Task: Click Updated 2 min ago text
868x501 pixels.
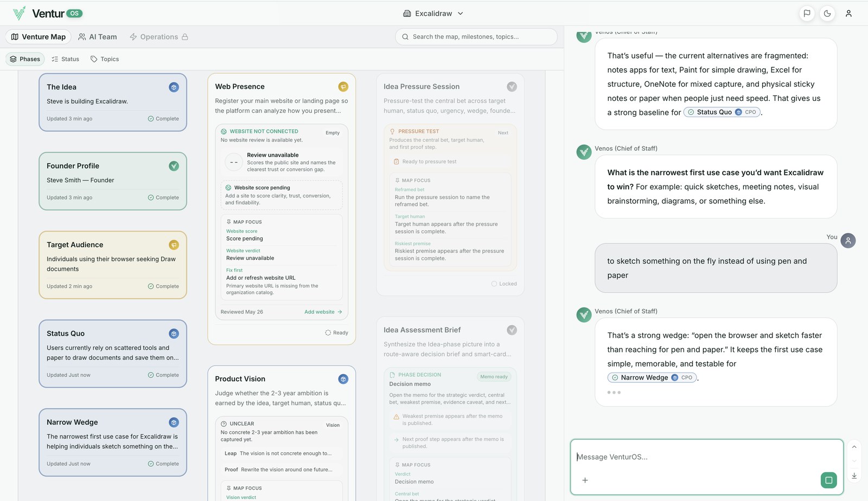Action: [69, 286]
